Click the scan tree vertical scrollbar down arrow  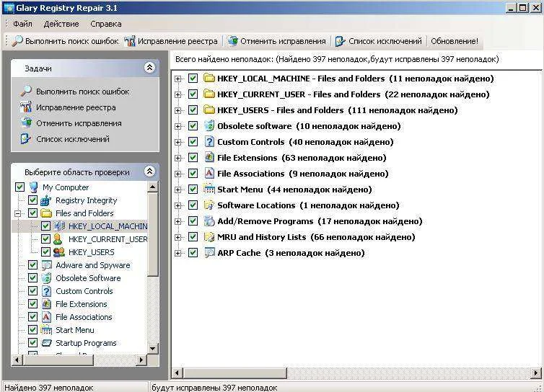click(153, 348)
